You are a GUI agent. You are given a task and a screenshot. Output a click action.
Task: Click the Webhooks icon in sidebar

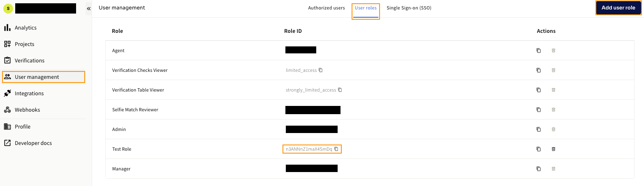click(7, 110)
